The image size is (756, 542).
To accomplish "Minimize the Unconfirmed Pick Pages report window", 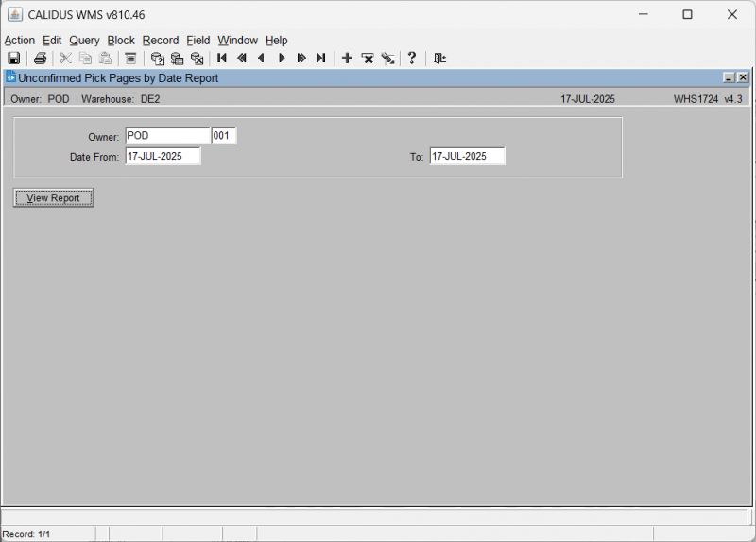I will (x=729, y=77).
